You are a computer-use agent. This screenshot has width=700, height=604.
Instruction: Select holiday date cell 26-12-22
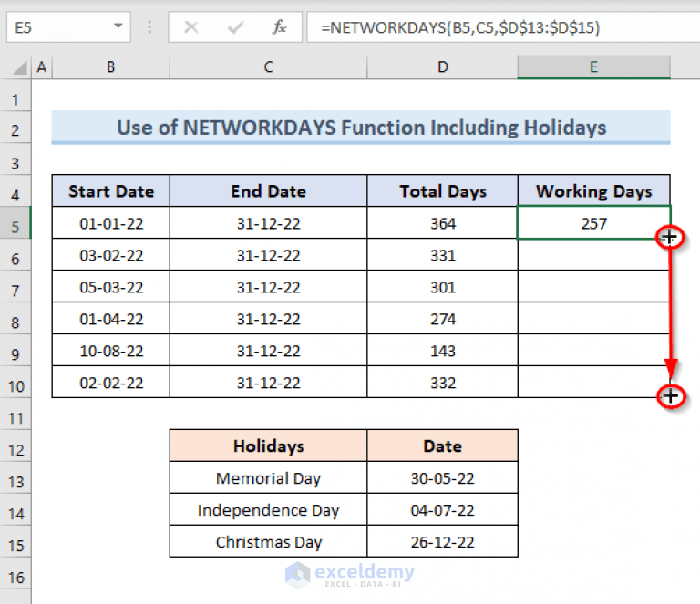[x=442, y=542]
